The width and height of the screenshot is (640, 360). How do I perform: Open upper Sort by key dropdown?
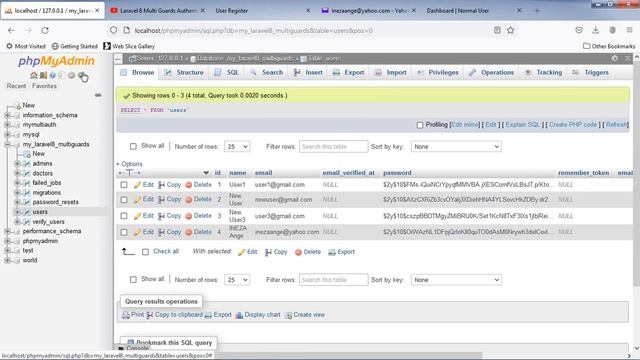(456, 147)
